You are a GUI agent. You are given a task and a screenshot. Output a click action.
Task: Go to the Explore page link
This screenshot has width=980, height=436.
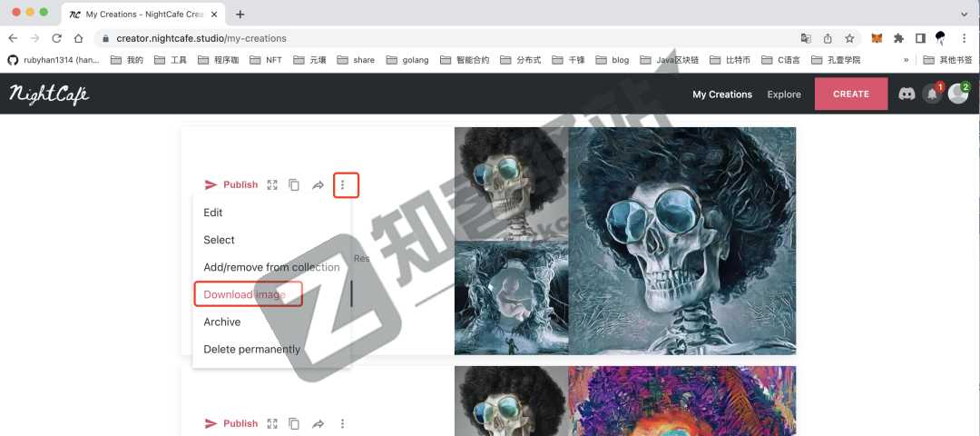pos(784,94)
